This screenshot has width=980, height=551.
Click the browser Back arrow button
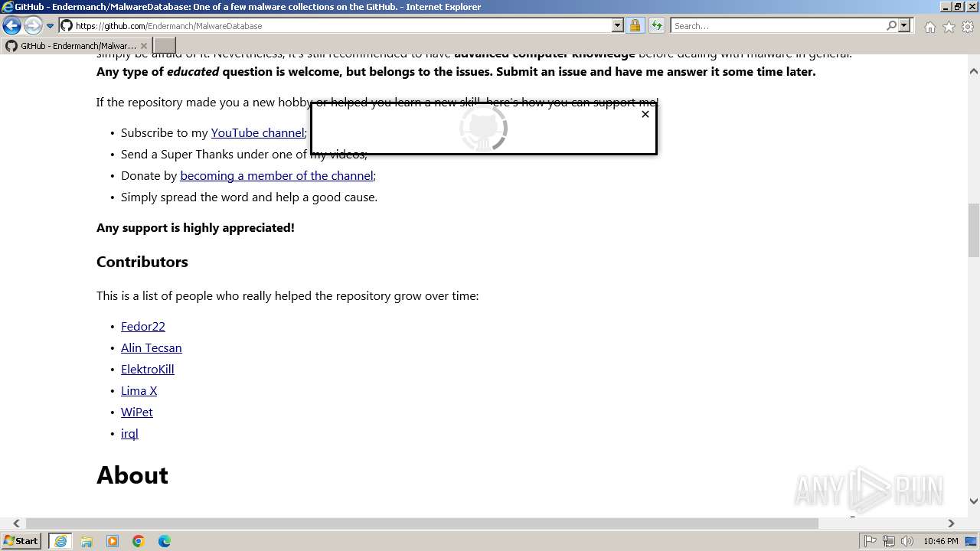[11, 25]
